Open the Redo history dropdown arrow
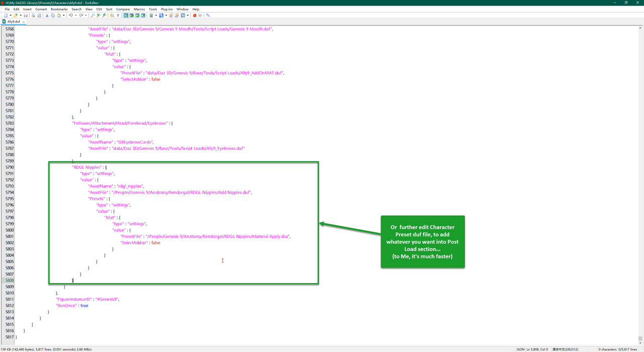 [x=86, y=15]
